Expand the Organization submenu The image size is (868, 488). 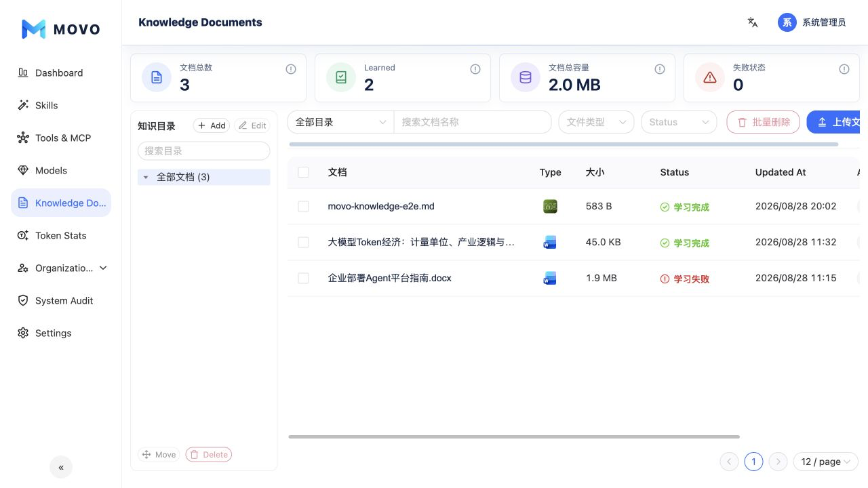[60, 268]
